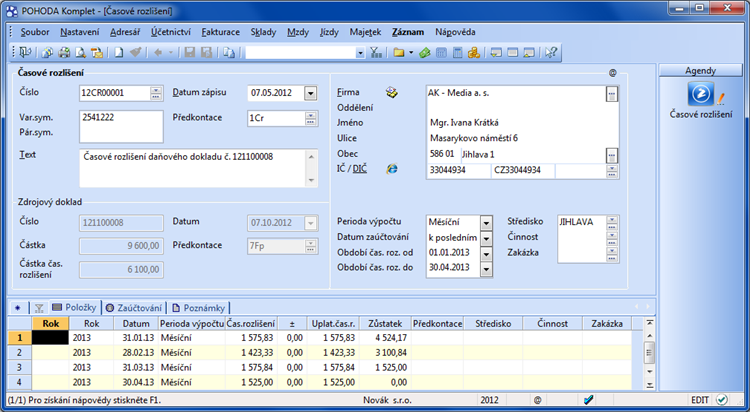Click the table vertical scrollbar thumb
The height and width of the screenshot is (412, 750).
pos(649,353)
